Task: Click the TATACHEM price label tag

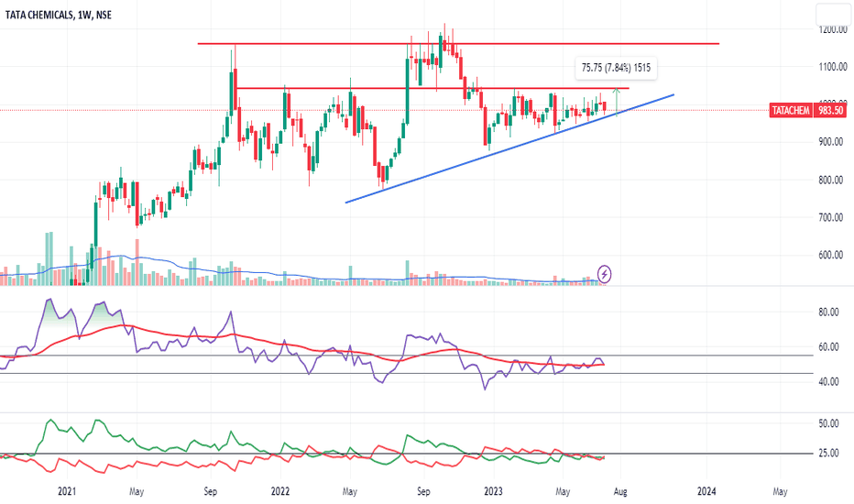Action: point(790,111)
